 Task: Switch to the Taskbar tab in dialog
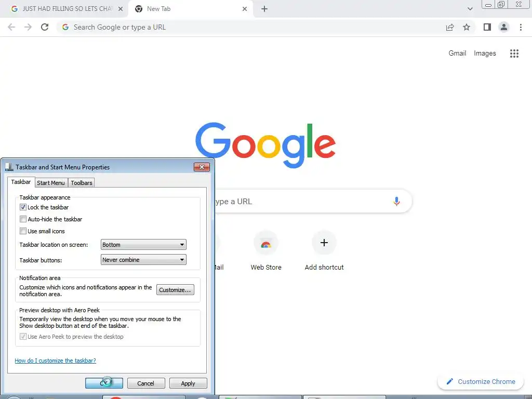21,182
